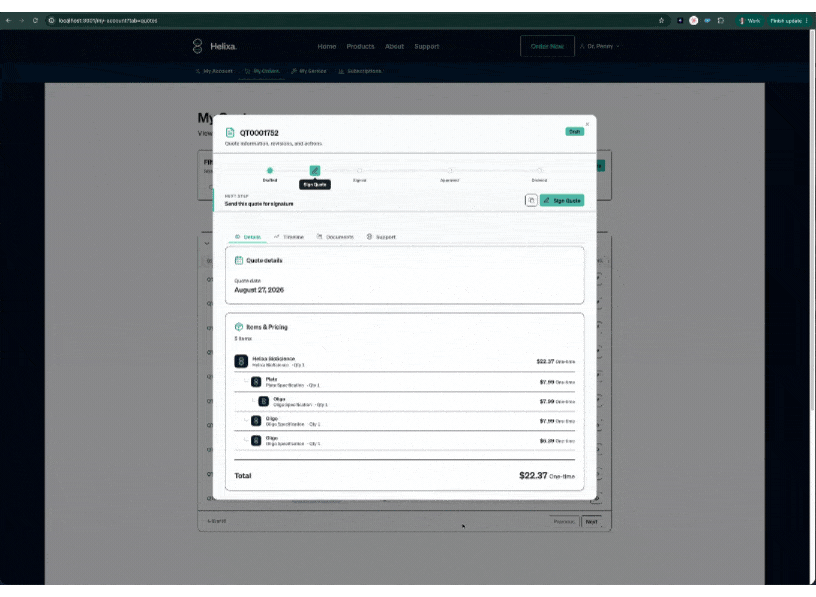Open the Dr. Penny user dropdown
This screenshot has height=597, width=816.
click(x=600, y=46)
